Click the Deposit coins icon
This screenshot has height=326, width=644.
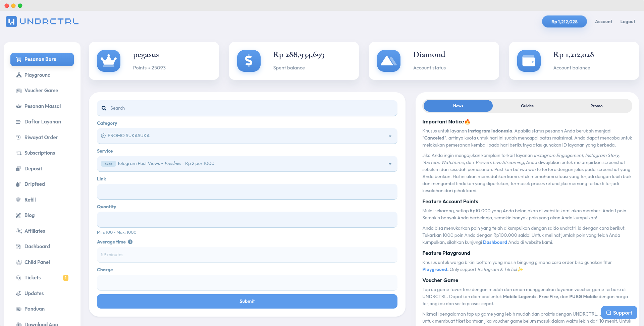[18, 168]
